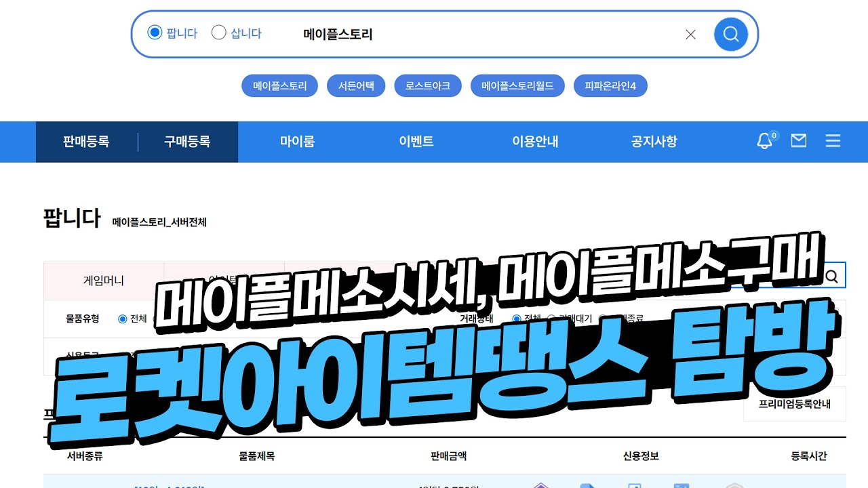
Task: Click the filter search magnifier icon
Action: [832, 277]
